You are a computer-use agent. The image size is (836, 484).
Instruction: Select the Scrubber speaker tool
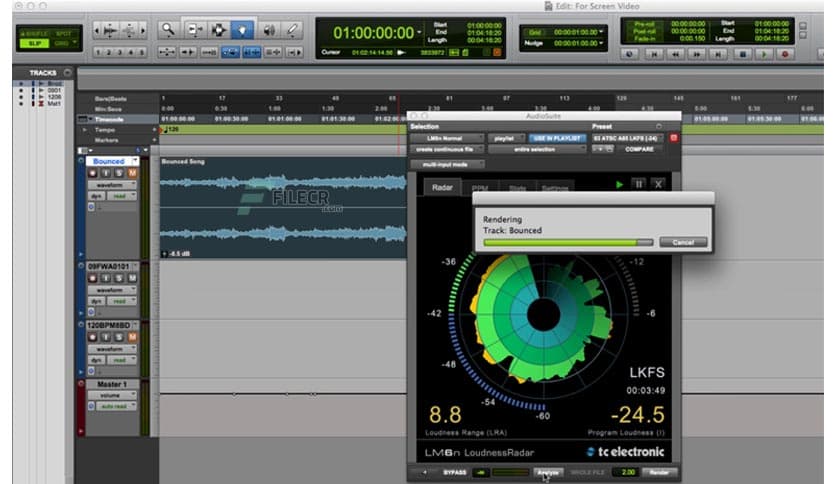pos(269,29)
